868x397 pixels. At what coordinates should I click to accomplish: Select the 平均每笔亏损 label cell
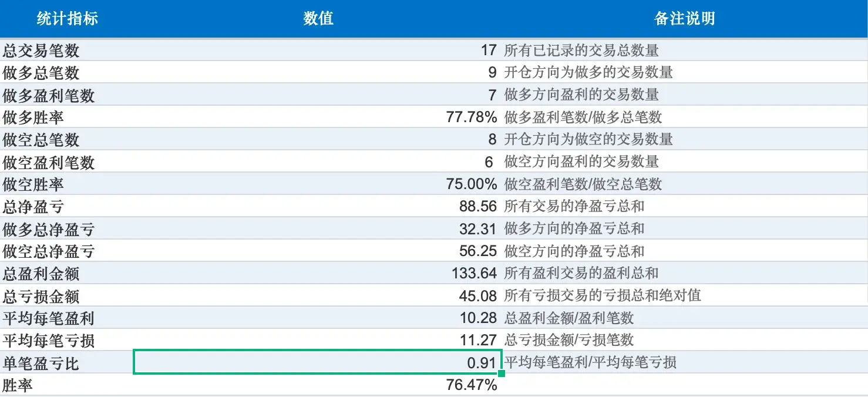(x=67, y=341)
